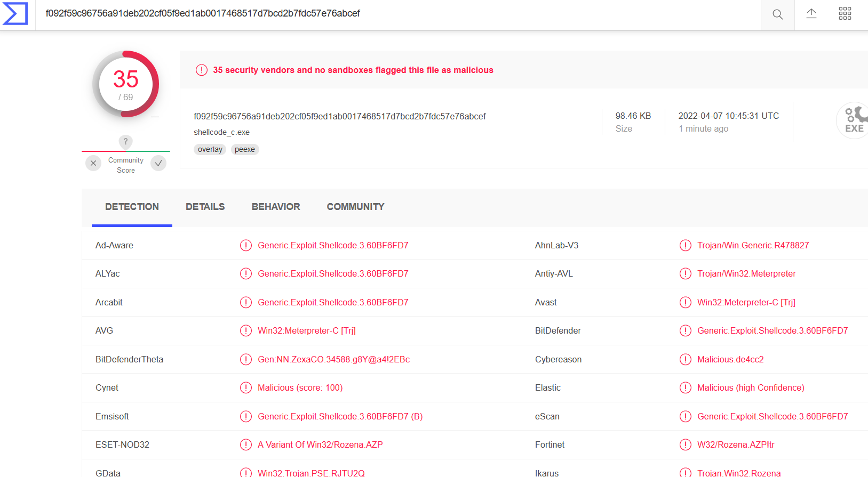This screenshot has height=477, width=868.
Task: Click the shellcode_c.exe file name
Action: coord(221,132)
